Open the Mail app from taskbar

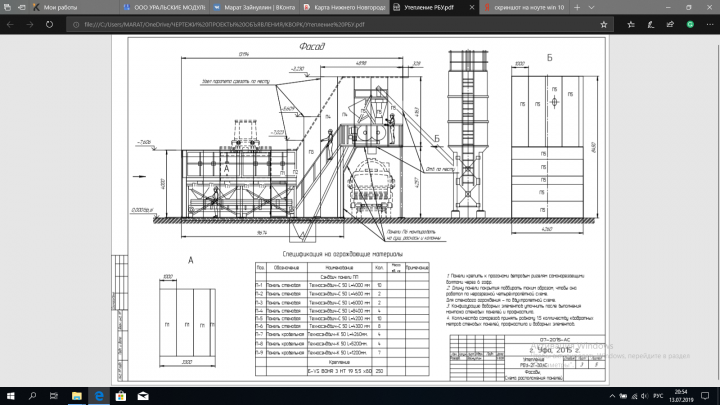(x=143, y=396)
